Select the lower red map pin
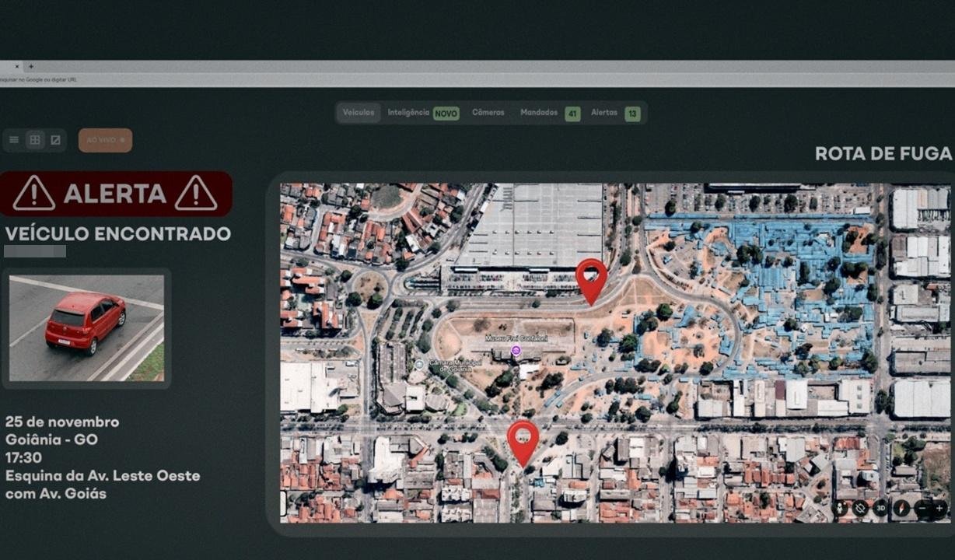Image resolution: width=955 pixels, height=560 pixels. point(523,440)
